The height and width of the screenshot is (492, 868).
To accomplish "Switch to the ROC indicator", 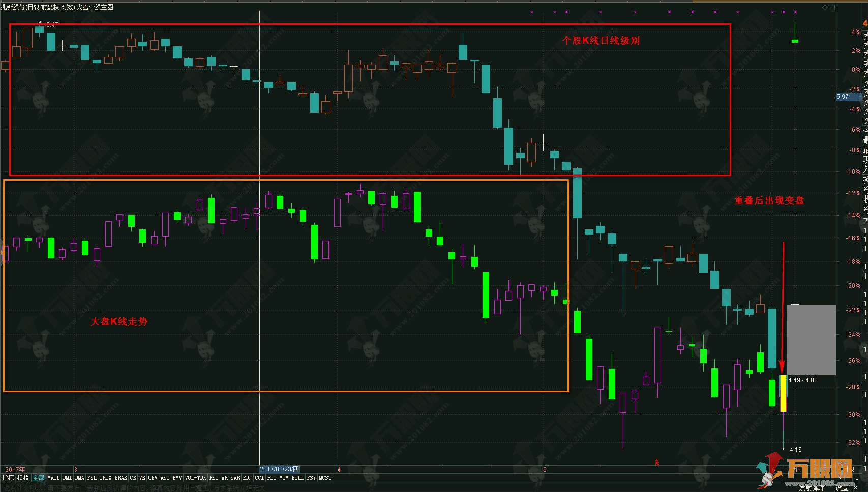I will click(272, 478).
